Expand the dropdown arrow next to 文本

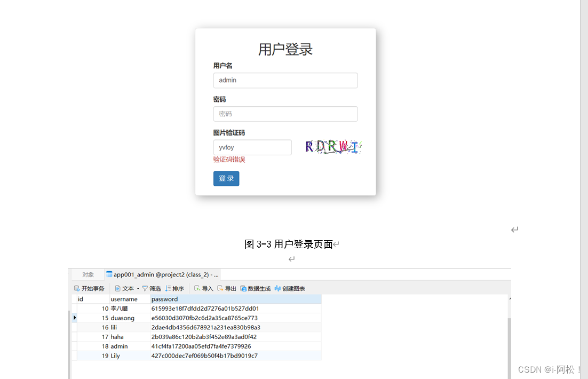click(138, 288)
